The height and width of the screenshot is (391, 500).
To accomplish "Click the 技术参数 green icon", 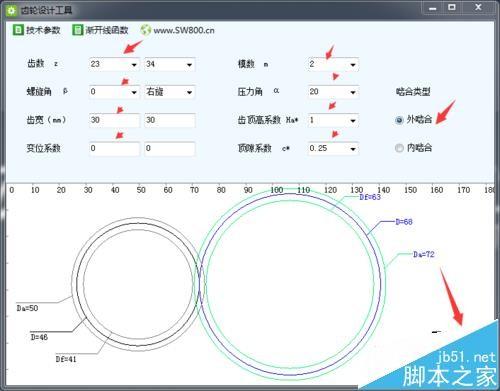I will tap(18, 30).
